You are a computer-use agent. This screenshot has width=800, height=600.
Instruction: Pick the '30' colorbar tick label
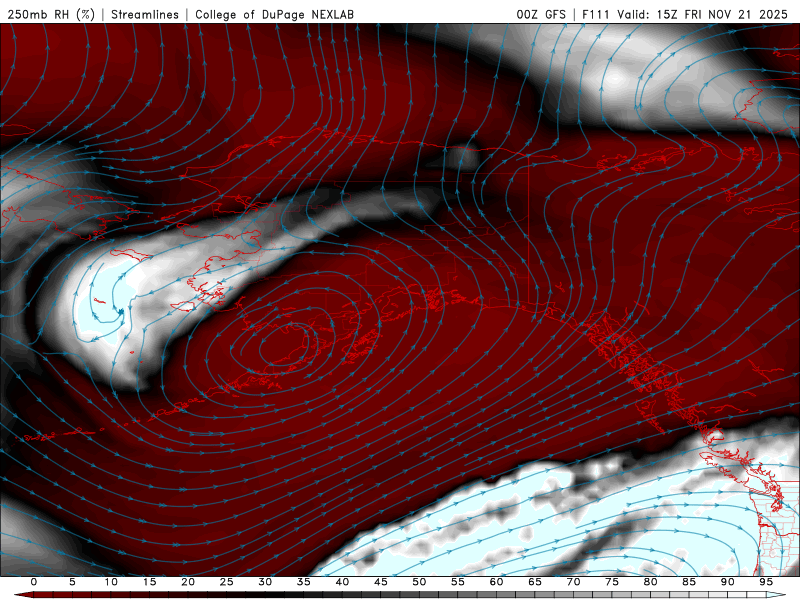[265, 582]
